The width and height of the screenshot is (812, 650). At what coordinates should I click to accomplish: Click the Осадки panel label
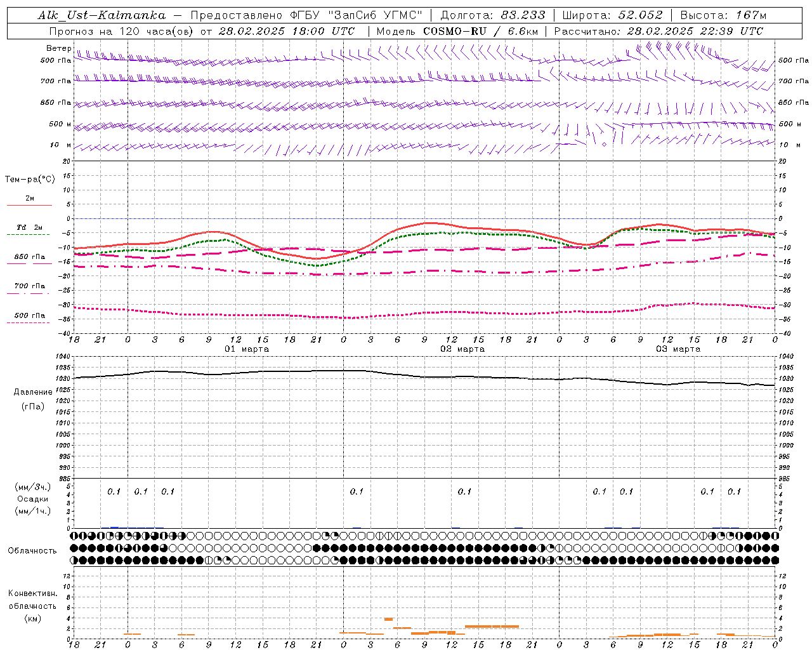33,499
